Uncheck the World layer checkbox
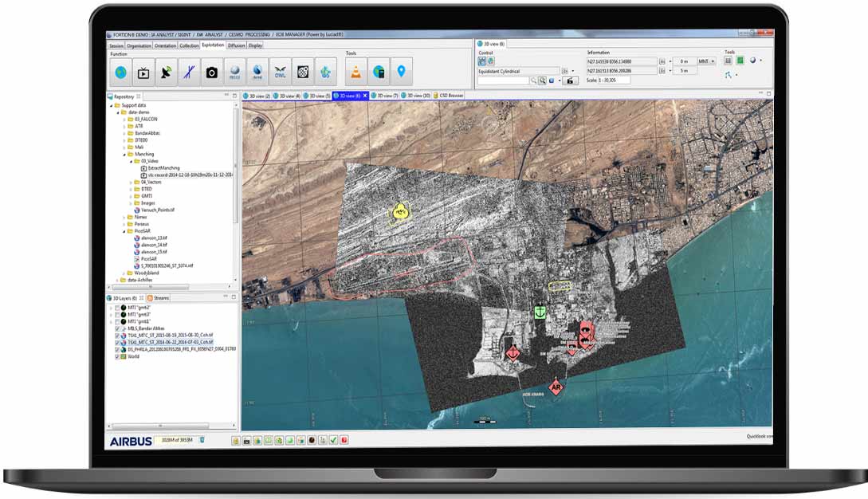Screen dimensions: 868x499 [118, 356]
